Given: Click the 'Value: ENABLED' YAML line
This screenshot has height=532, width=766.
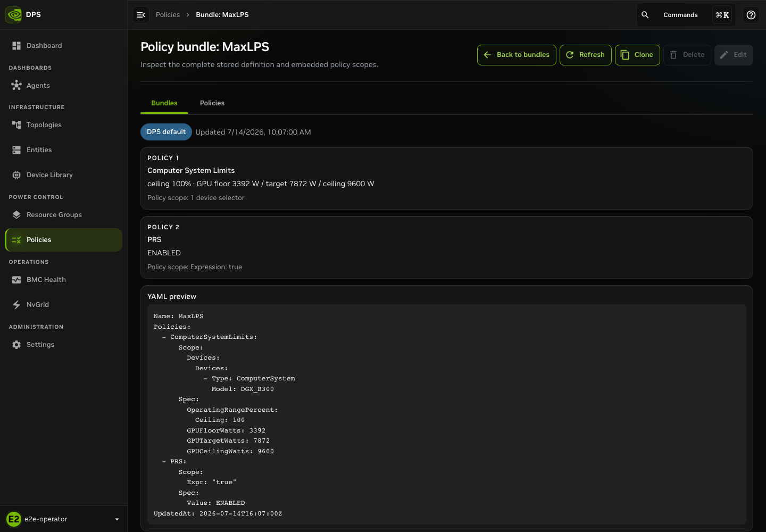Looking at the screenshot, I should coord(216,503).
